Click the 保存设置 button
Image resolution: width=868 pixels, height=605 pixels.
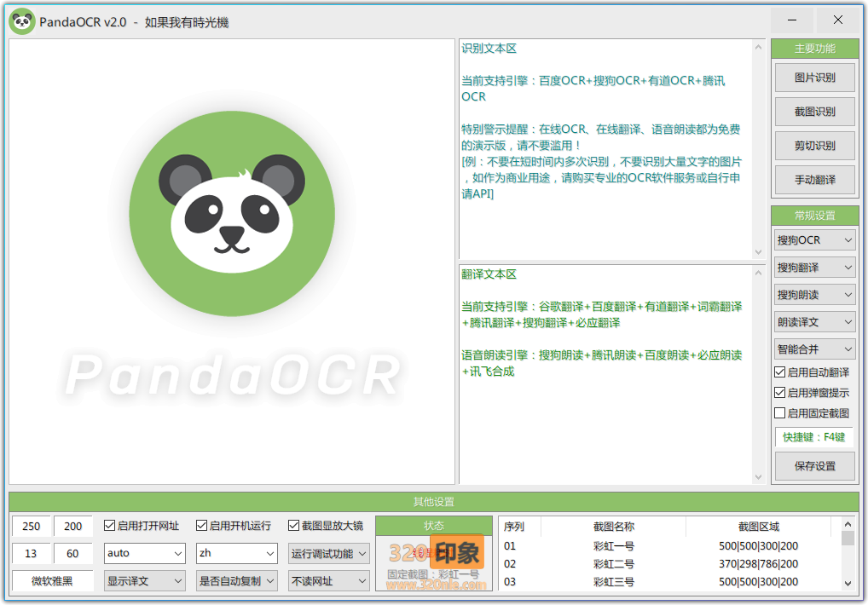814,466
